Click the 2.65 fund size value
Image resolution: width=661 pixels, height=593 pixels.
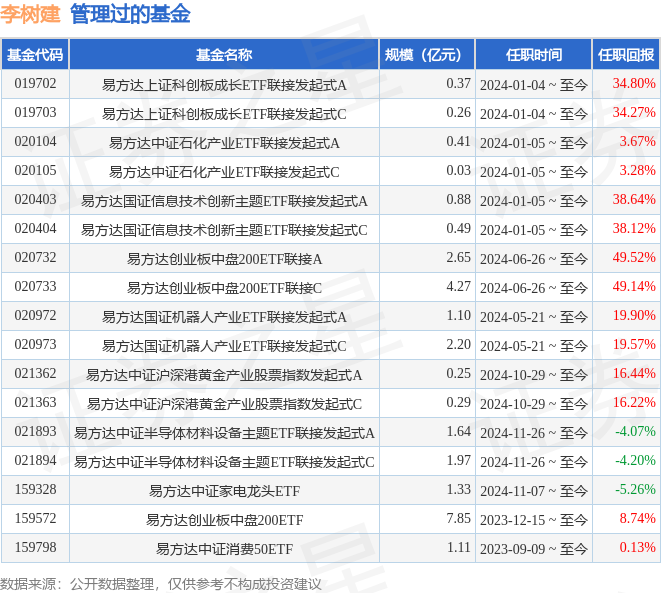tap(459, 258)
